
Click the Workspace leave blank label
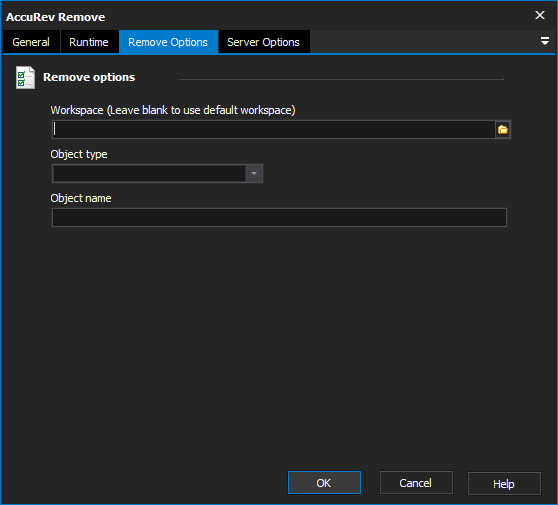[173, 110]
